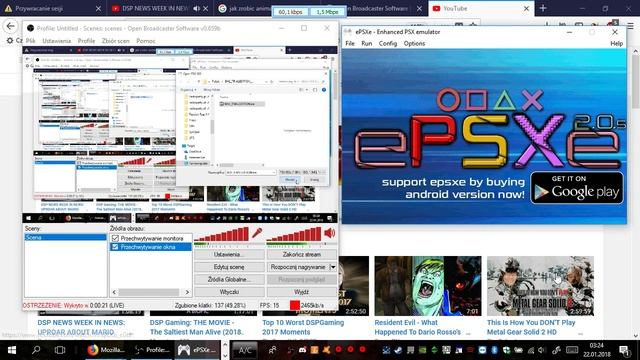Open Task View on the taskbar
The image size is (640, 360).
(x=60, y=350)
